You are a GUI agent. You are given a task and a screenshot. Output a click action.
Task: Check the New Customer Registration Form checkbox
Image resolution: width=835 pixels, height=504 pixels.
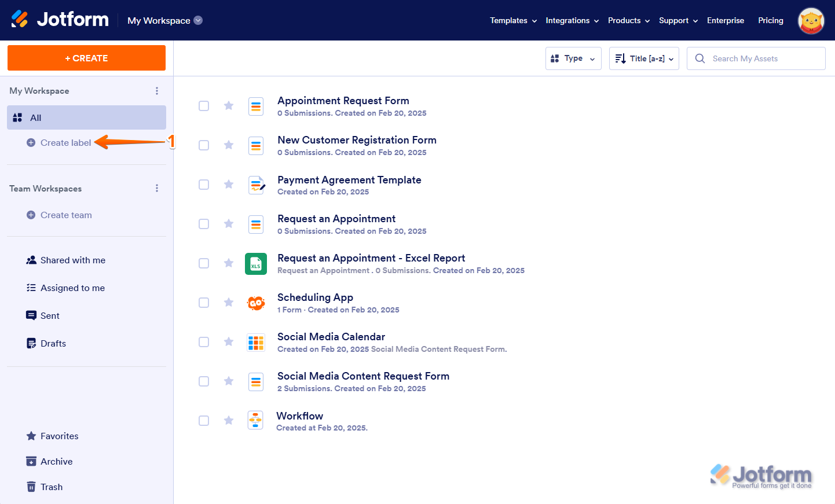click(x=204, y=145)
